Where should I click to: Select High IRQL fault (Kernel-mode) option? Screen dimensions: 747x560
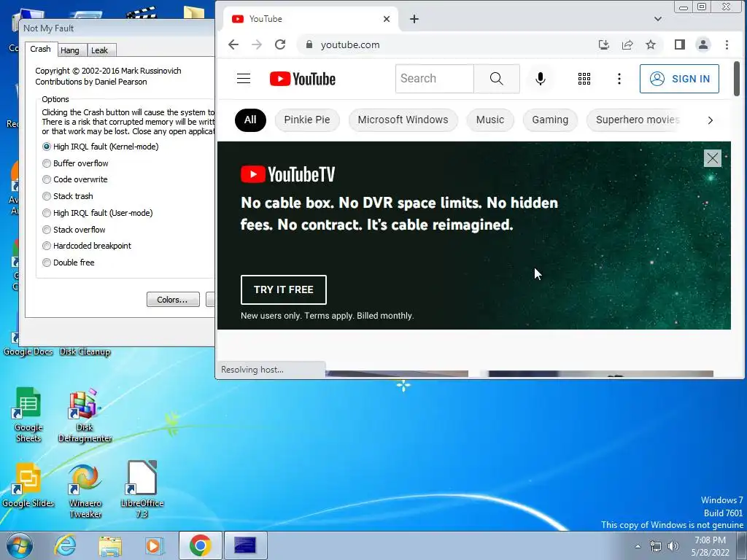[101, 147]
